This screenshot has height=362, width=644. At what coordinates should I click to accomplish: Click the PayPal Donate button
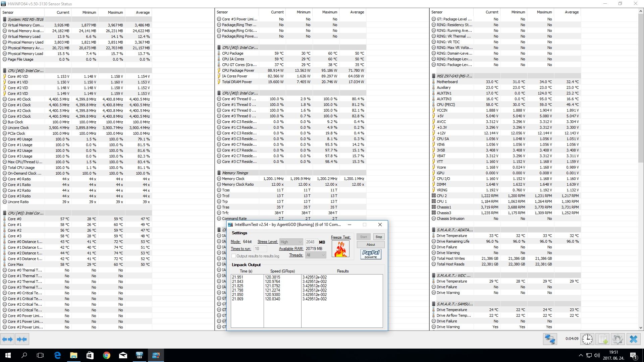[x=371, y=254]
